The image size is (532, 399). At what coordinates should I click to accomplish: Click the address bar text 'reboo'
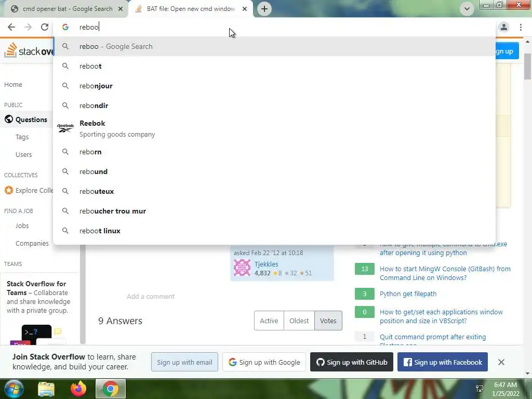click(89, 27)
